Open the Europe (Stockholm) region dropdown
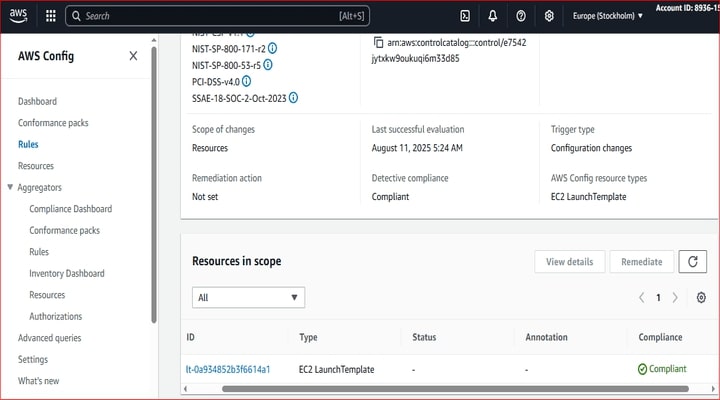This screenshot has height=400, width=720. tap(607, 16)
